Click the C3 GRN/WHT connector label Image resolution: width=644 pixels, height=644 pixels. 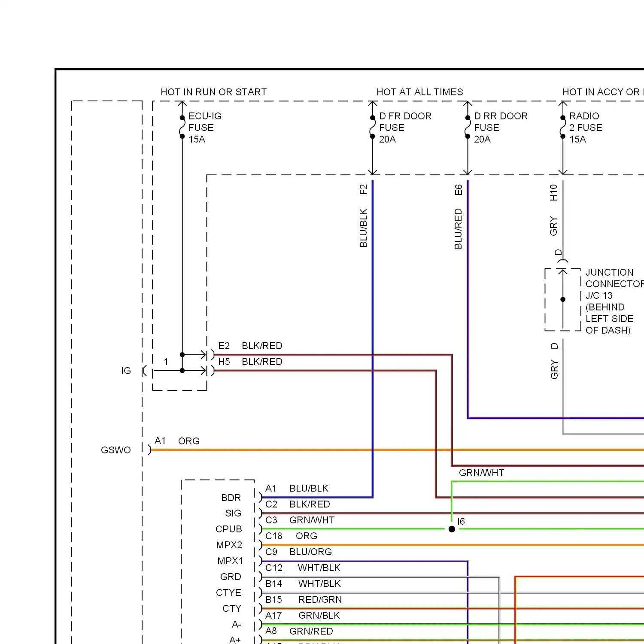[x=300, y=520]
